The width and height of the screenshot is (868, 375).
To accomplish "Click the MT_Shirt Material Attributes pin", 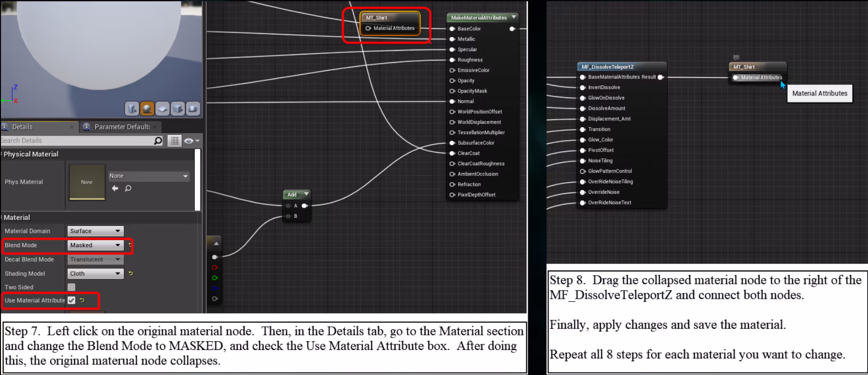I will [368, 28].
